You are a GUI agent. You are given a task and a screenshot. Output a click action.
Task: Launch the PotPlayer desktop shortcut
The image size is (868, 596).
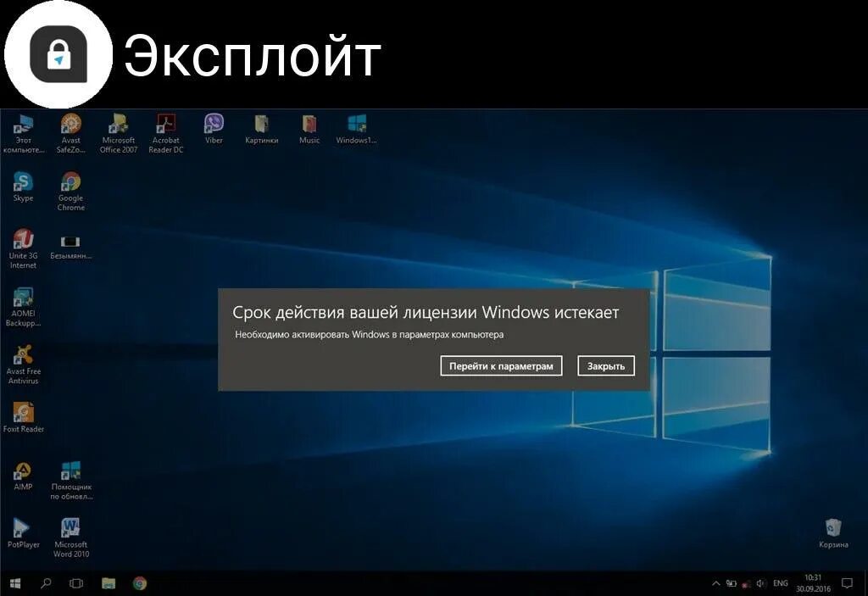(x=23, y=533)
